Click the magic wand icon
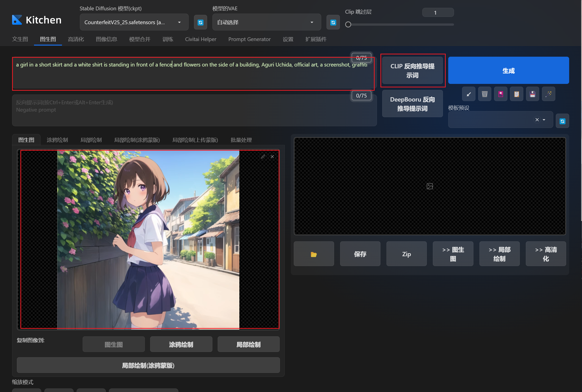582x392 pixels. [x=548, y=94]
